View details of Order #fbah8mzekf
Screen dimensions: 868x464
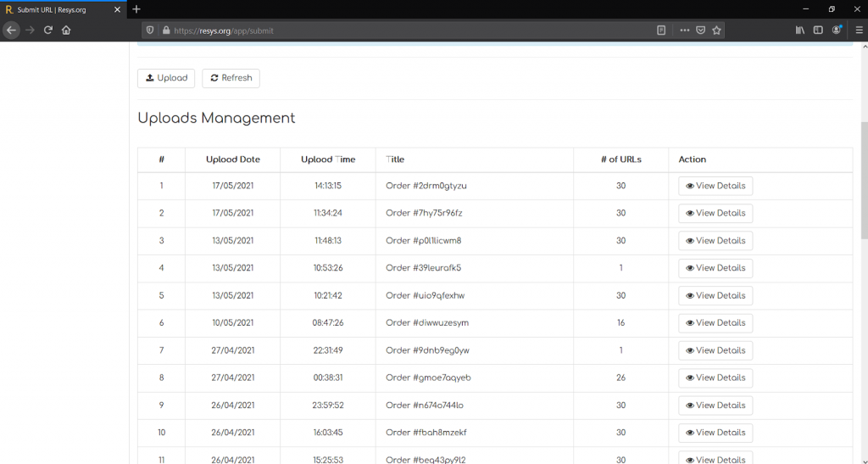point(715,433)
